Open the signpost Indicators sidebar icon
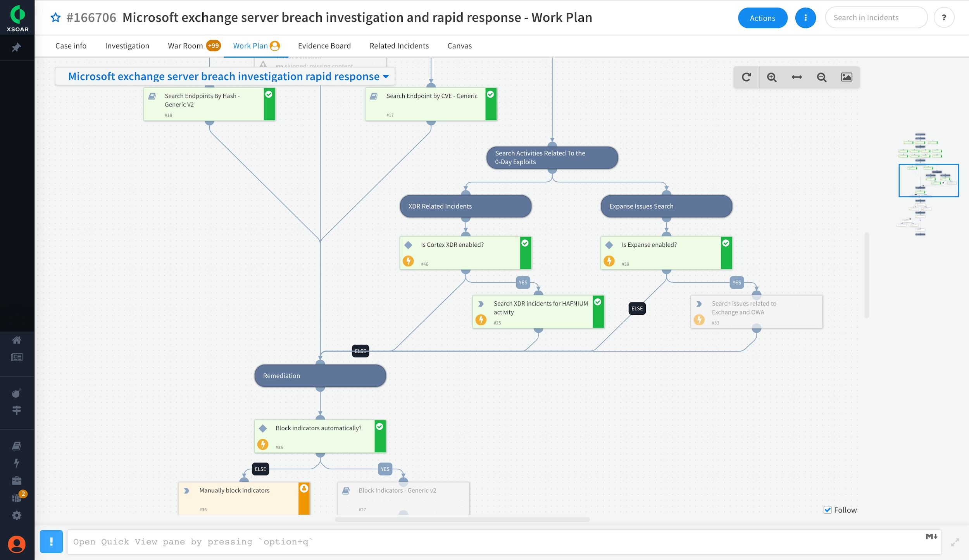Image resolution: width=969 pixels, height=560 pixels. pyautogui.click(x=17, y=410)
